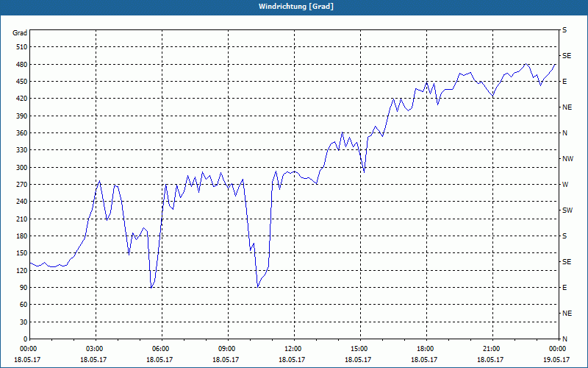Select the 06:00 time axis label
The image size is (588, 368).
coord(162,348)
